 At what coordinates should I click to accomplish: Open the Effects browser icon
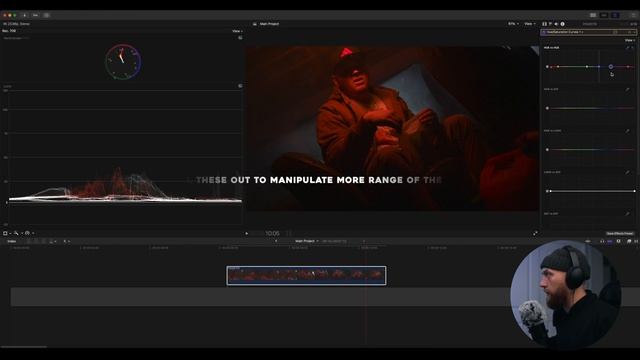pos(629,241)
